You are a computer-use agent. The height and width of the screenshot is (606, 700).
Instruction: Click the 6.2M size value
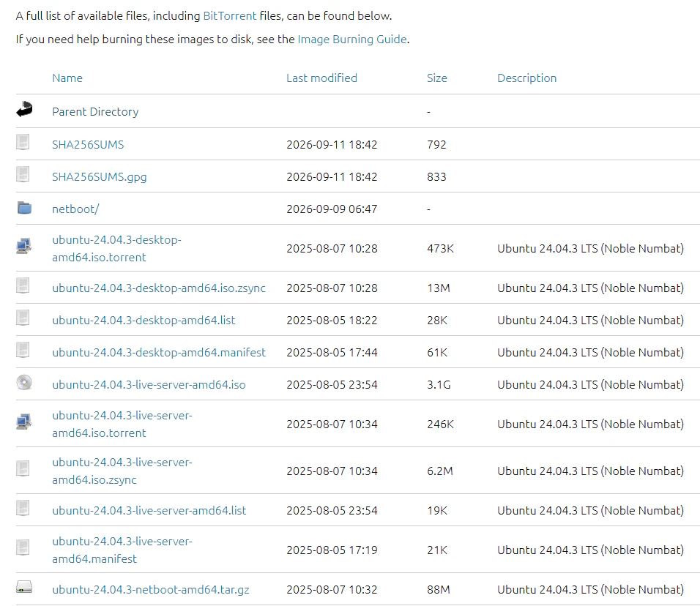coord(440,471)
